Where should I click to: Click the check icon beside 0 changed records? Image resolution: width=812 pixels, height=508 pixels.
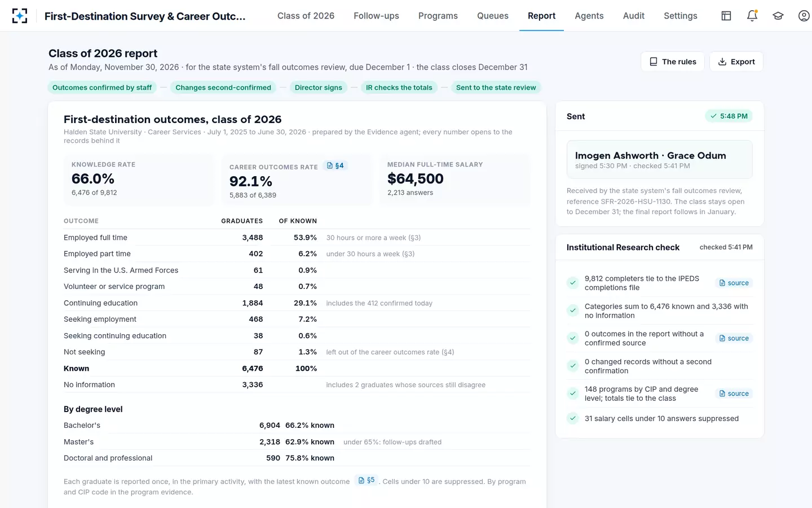[x=573, y=366]
